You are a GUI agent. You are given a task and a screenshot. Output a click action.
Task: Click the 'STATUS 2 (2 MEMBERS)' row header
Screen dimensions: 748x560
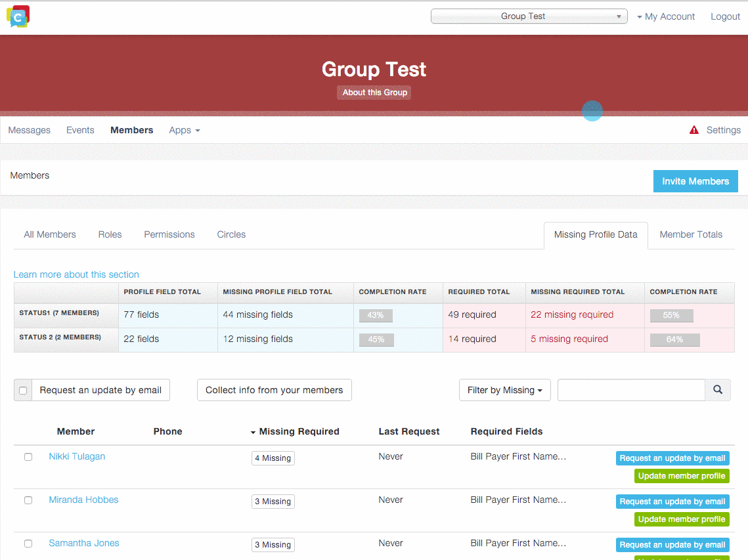point(66,339)
